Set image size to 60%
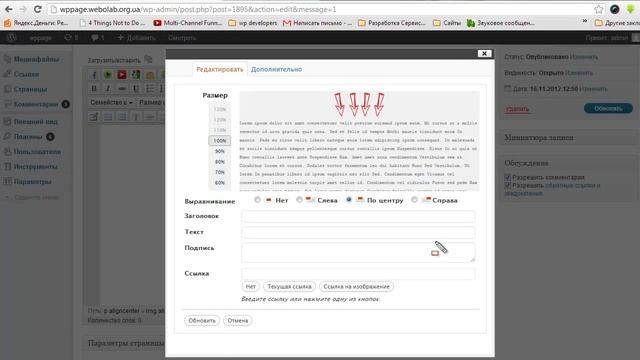Image resolution: width=640 pixels, height=360 pixels. pos(220,183)
